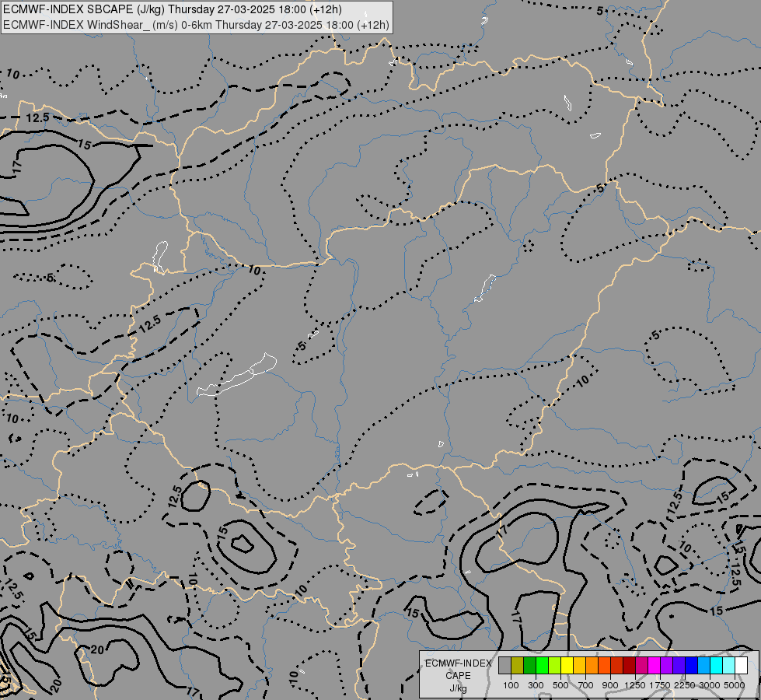Select the sky blue legend swatch
The image size is (761, 700).
point(703,665)
